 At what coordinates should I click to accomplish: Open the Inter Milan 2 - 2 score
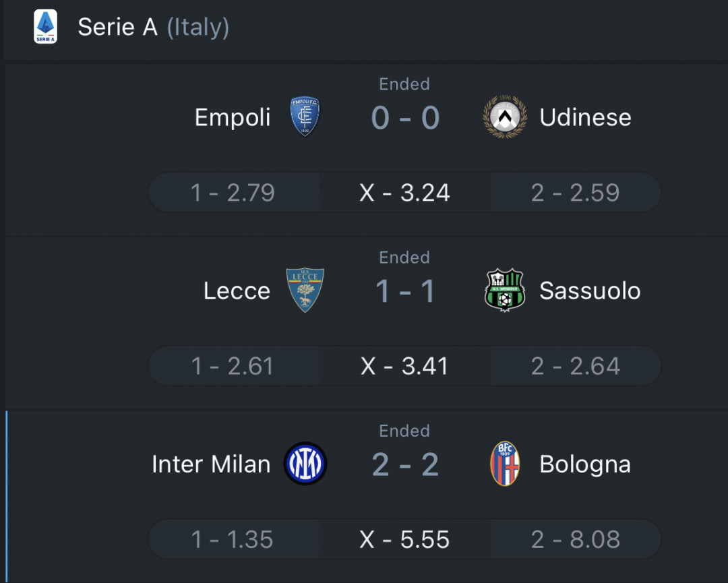[x=405, y=464]
